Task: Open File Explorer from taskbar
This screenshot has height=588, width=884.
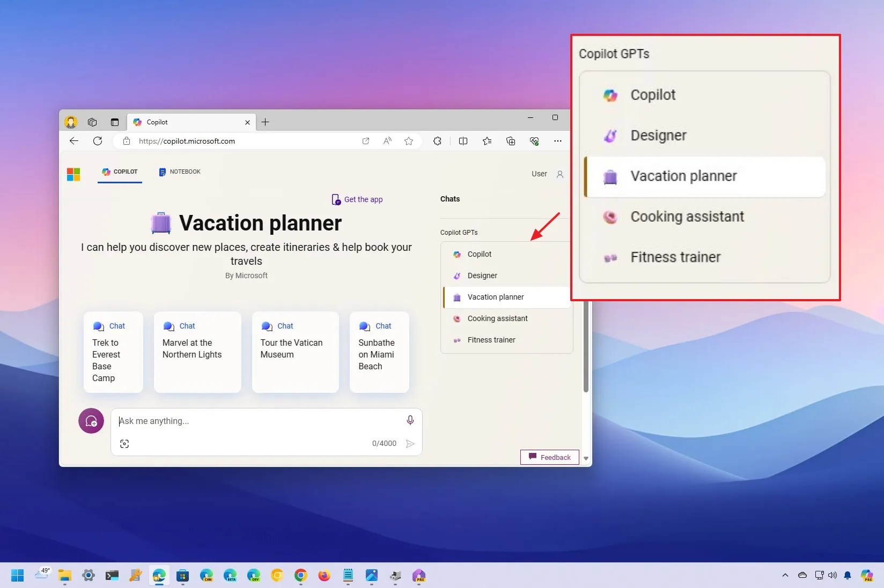Action: tap(65, 576)
